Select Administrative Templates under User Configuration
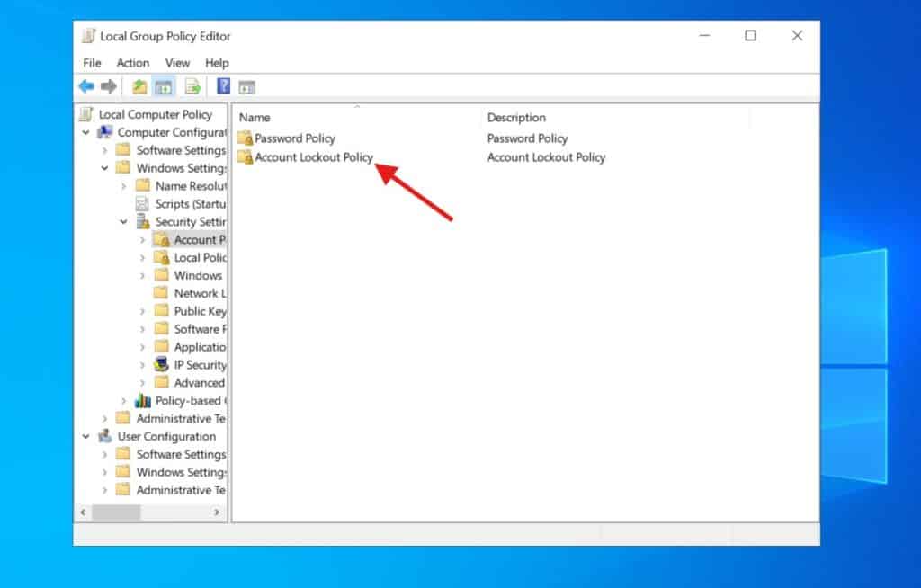Screen dimensions: 921x588 click(181, 490)
